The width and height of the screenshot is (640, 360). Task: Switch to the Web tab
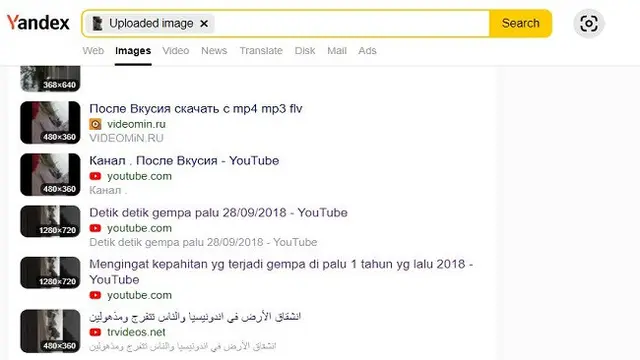point(93,51)
